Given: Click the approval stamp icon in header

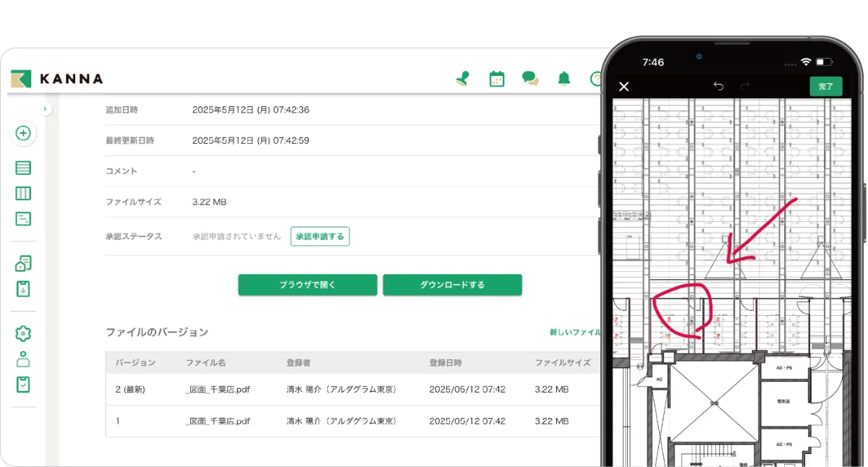Looking at the screenshot, I should point(462,79).
